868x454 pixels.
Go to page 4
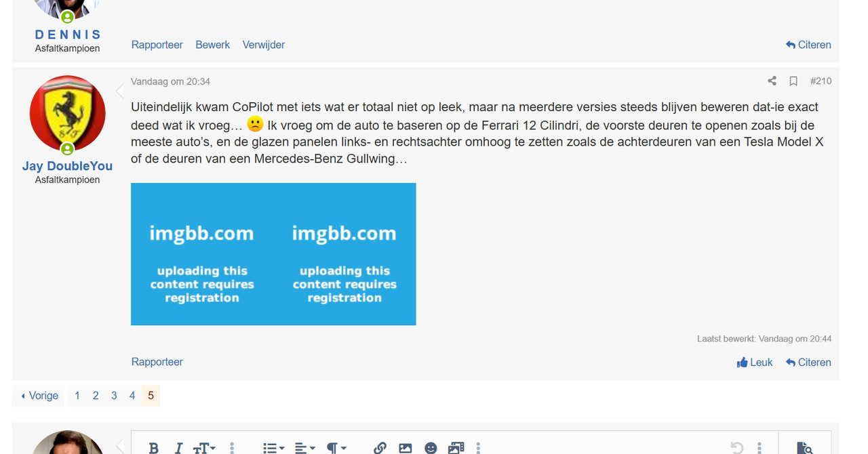pos(132,396)
